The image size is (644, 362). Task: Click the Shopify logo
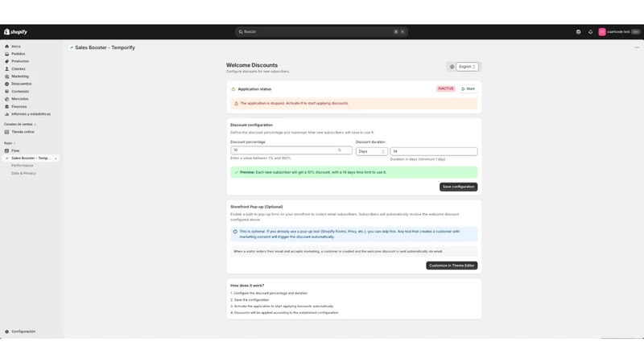[15, 31]
